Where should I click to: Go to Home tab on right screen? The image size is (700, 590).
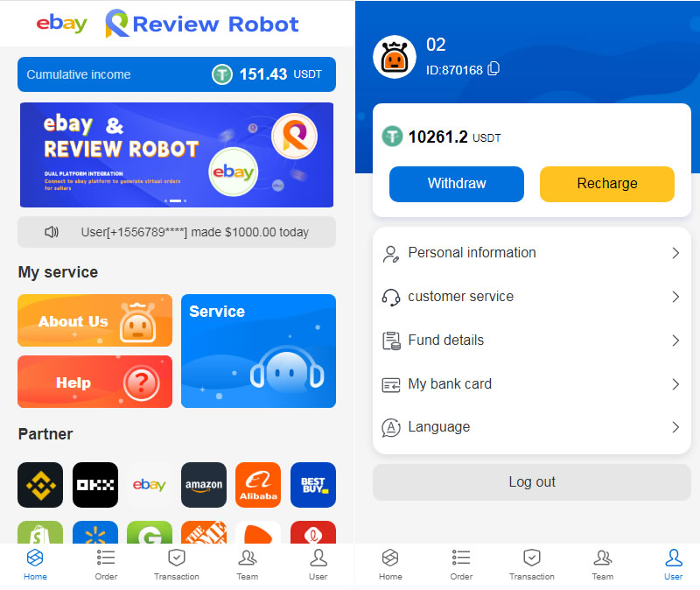tap(390, 565)
